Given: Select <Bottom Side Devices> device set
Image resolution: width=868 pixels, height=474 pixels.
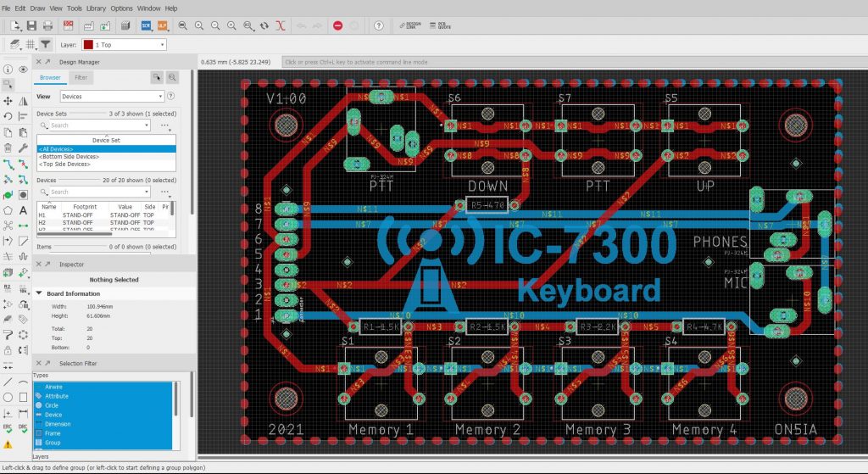Looking at the screenshot, I should pos(106,157).
